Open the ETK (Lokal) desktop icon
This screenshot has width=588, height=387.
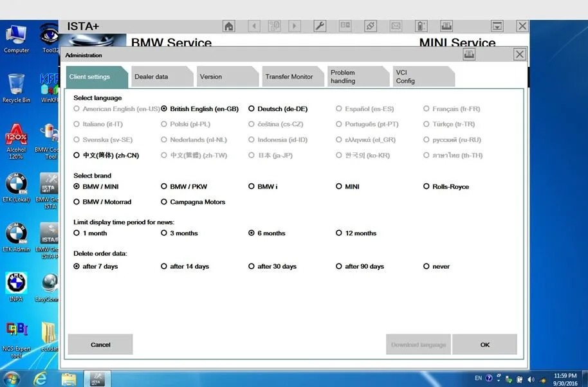pos(16,188)
